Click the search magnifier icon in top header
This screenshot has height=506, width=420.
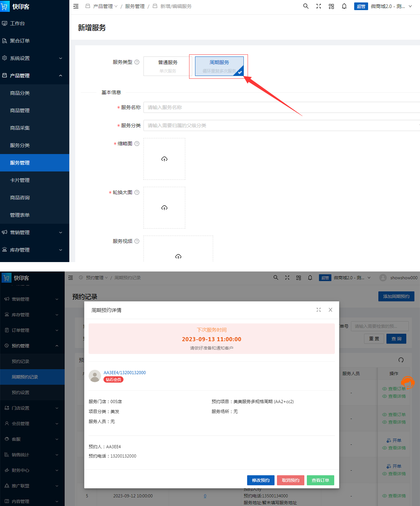coord(306,6)
